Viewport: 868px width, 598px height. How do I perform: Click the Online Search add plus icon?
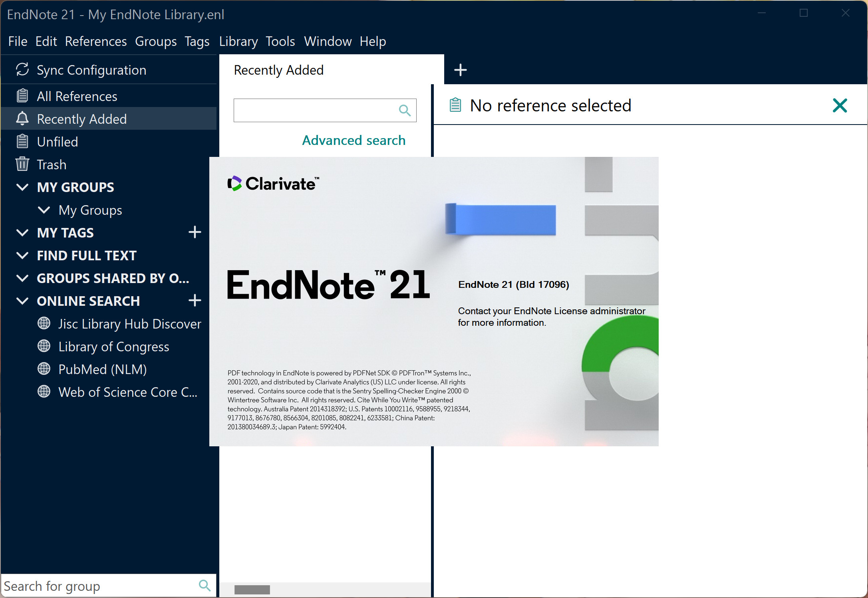pyautogui.click(x=197, y=301)
